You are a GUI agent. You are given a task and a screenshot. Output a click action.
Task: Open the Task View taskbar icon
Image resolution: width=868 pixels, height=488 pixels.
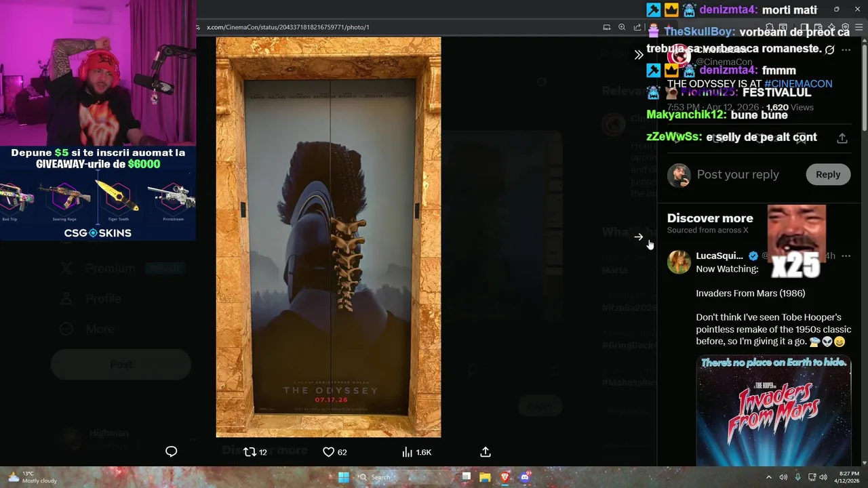point(466,477)
